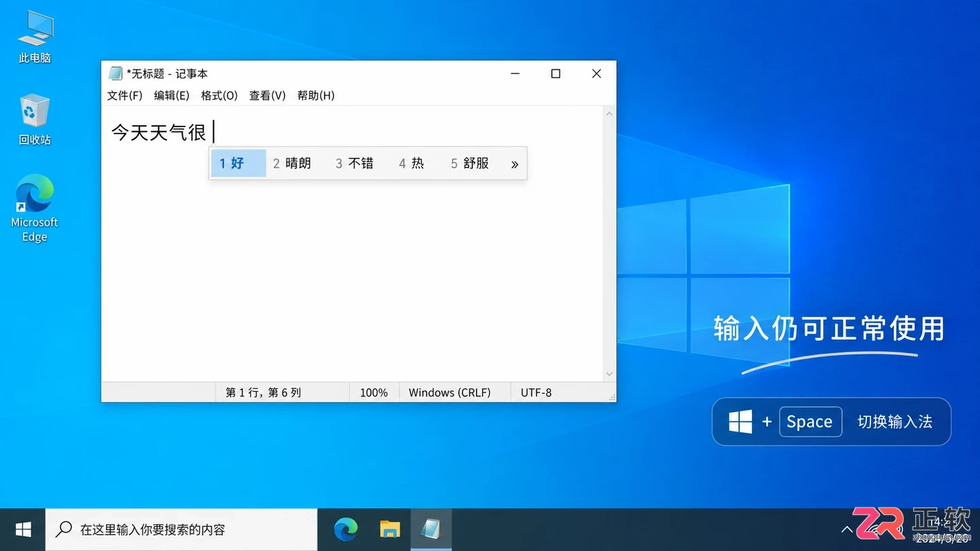
Task: Open the 编辑(E) menu
Action: point(171,95)
